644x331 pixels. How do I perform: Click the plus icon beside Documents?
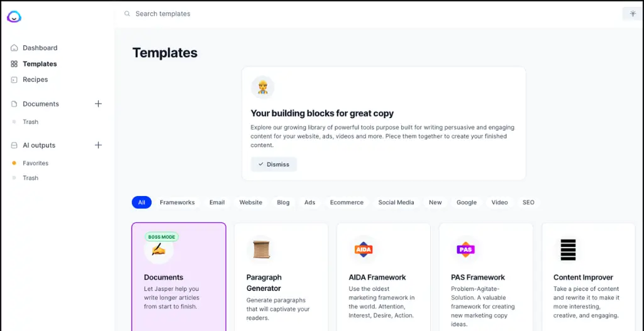pyautogui.click(x=98, y=104)
